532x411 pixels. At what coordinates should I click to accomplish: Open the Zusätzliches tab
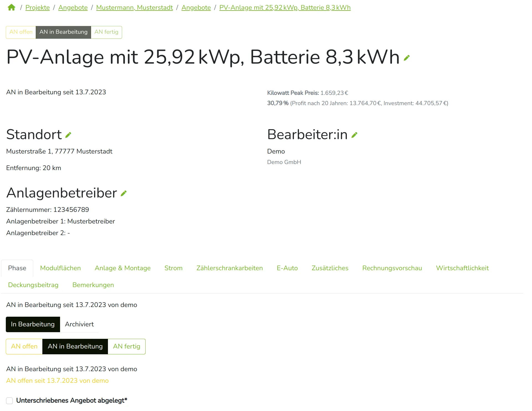click(330, 268)
